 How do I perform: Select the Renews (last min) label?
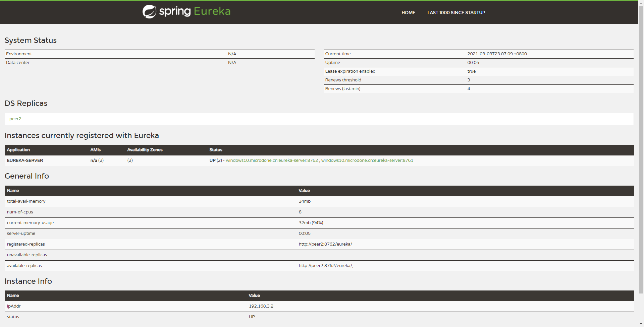343,89
